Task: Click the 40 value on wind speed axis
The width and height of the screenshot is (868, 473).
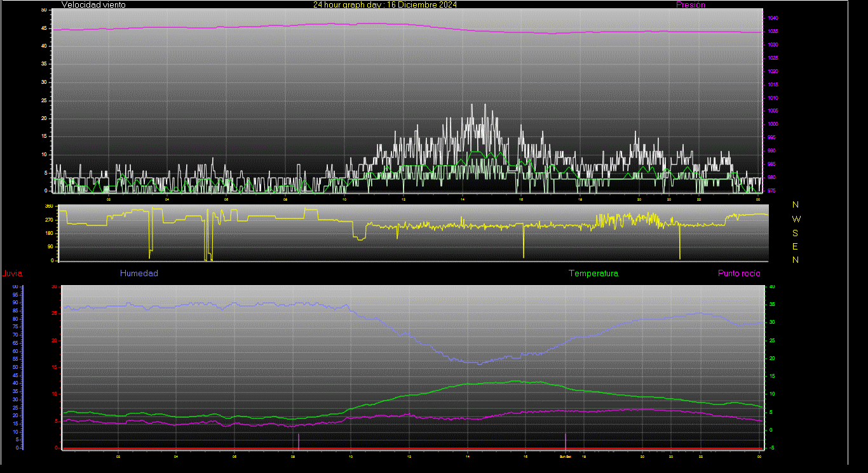Action: 44,46
